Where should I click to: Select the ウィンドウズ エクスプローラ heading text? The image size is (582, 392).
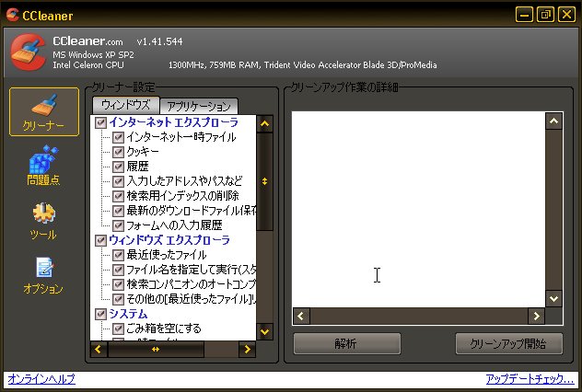pyautogui.click(x=169, y=240)
